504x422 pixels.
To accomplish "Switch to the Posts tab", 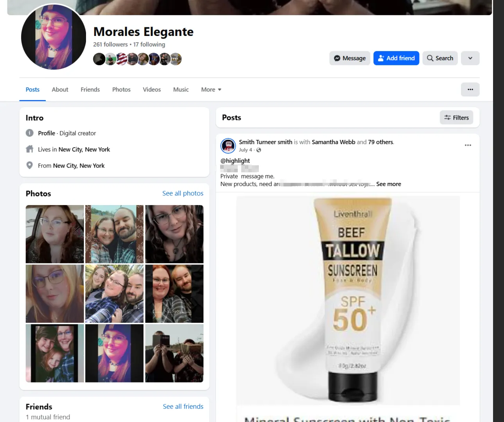I will (x=32, y=89).
